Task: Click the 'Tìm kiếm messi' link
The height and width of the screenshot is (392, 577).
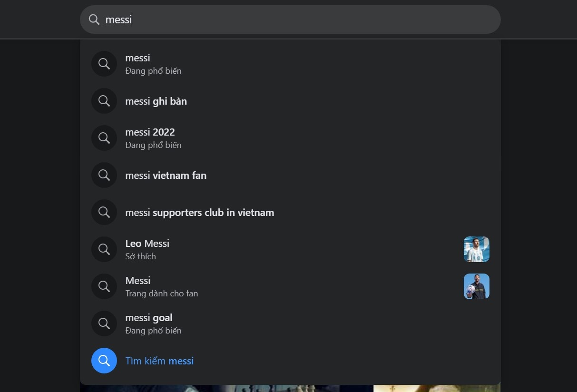Action: coord(159,361)
